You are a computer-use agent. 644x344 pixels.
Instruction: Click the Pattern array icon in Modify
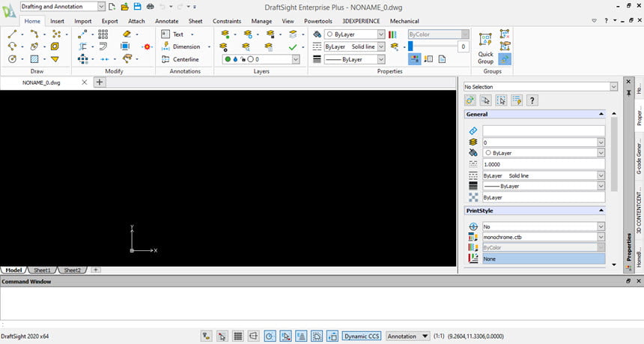[x=103, y=34]
